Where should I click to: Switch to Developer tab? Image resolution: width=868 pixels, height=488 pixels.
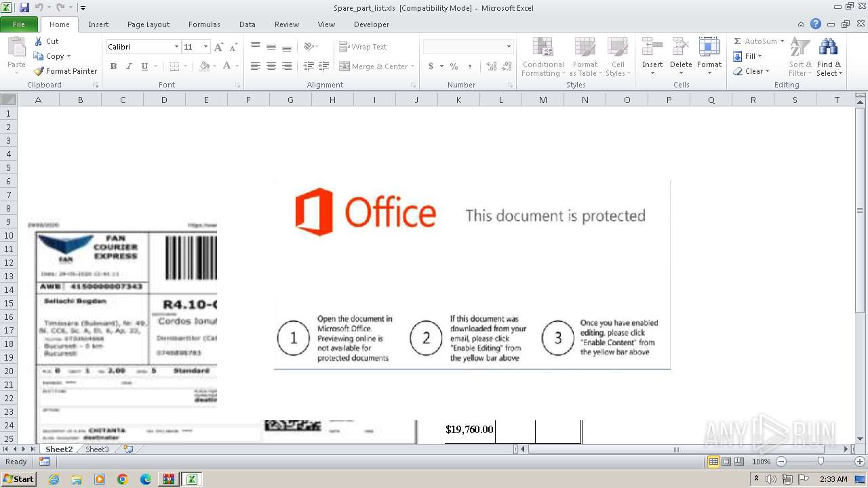point(372,24)
